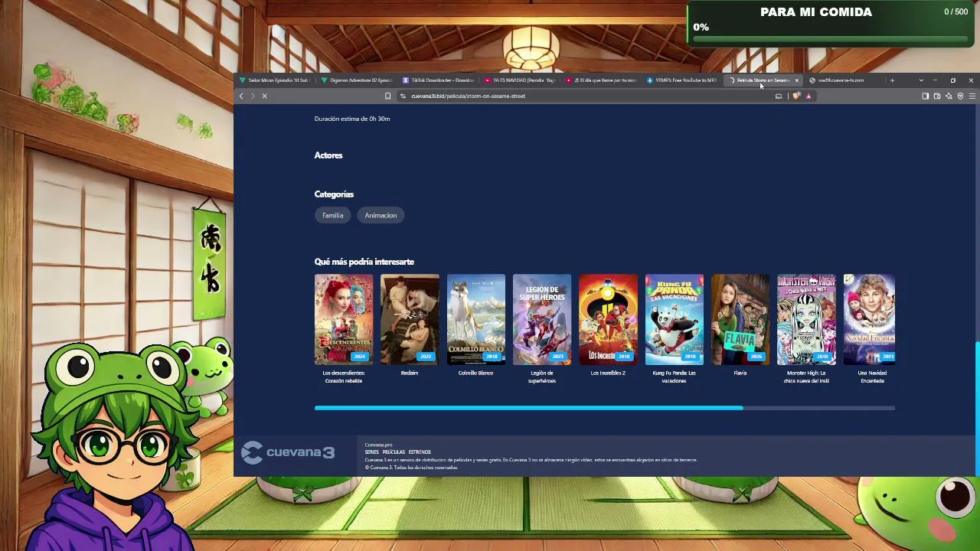
Task: Expand the tab search dropdown arrow
Action: [x=921, y=80]
